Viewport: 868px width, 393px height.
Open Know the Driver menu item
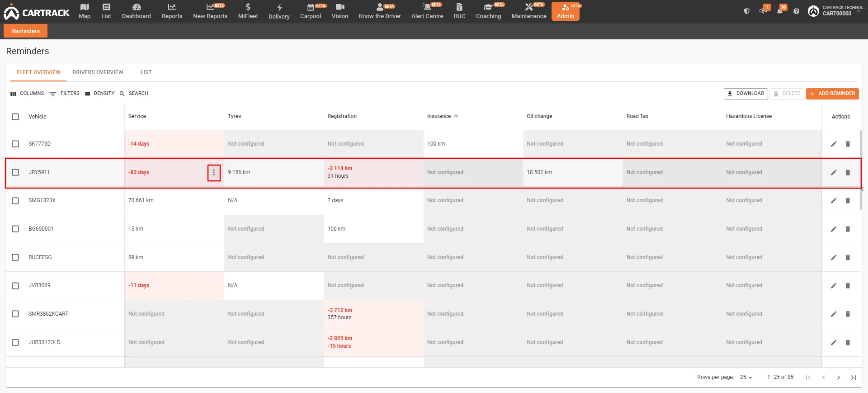380,11
